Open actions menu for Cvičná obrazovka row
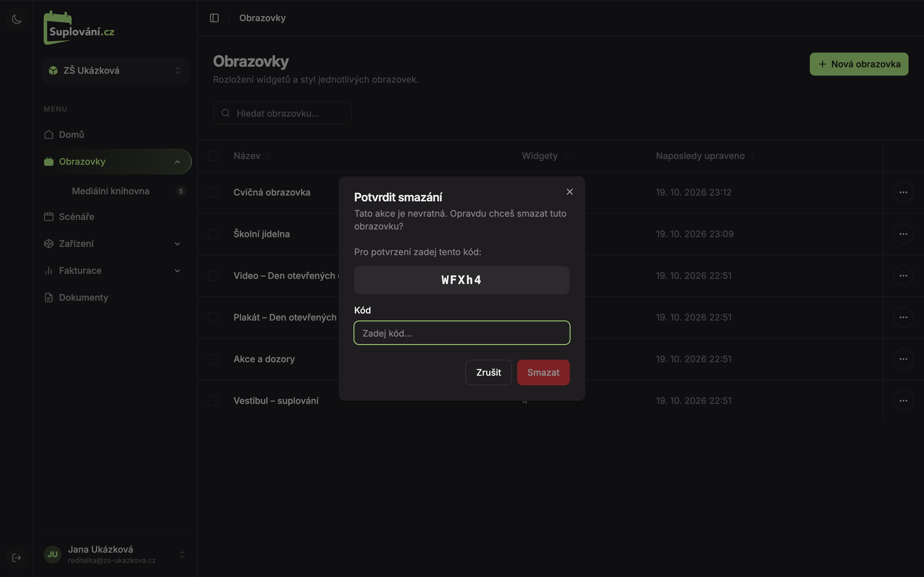The height and width of the screenshot is (577, 924). tap(903, 192)
